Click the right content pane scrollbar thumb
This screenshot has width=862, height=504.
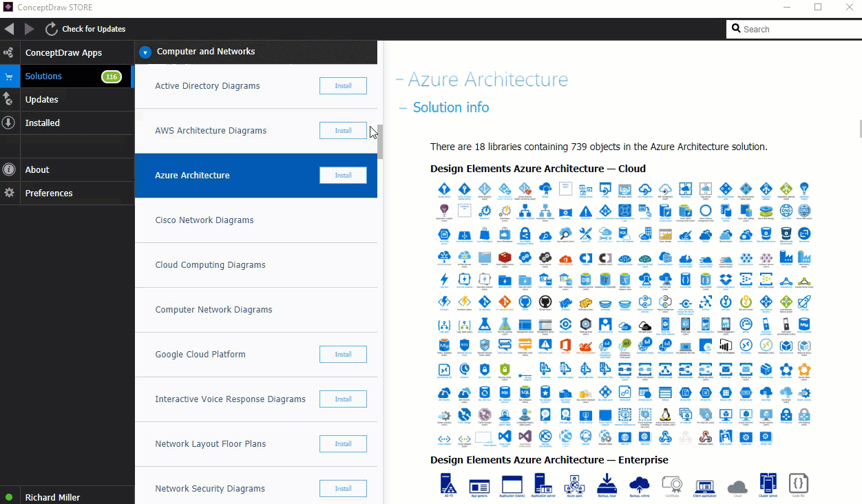click(x=860, y=129)
